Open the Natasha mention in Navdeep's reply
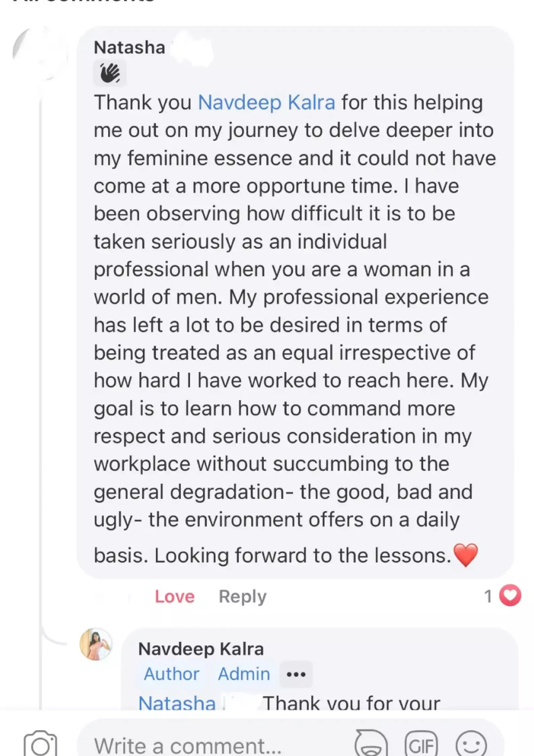 pos(177,703)
